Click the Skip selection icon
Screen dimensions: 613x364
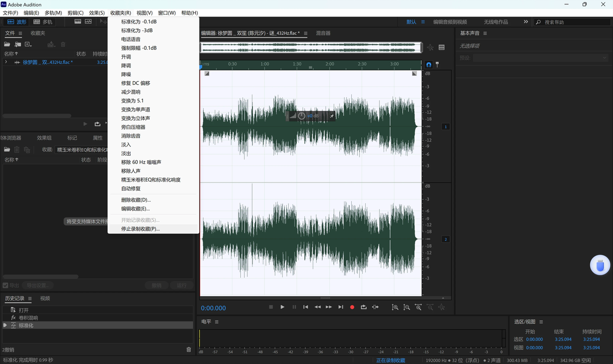pyautogui.click(x=375, y=307)
